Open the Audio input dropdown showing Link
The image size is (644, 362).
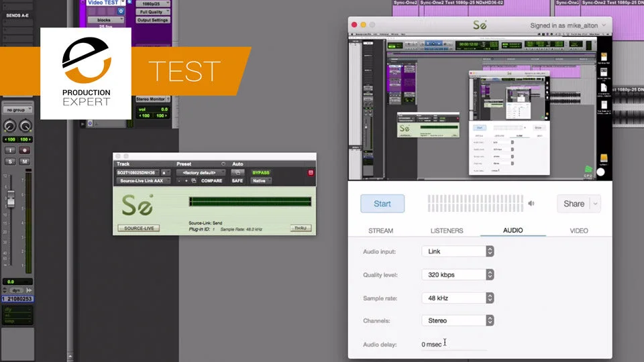click(458, 251)
